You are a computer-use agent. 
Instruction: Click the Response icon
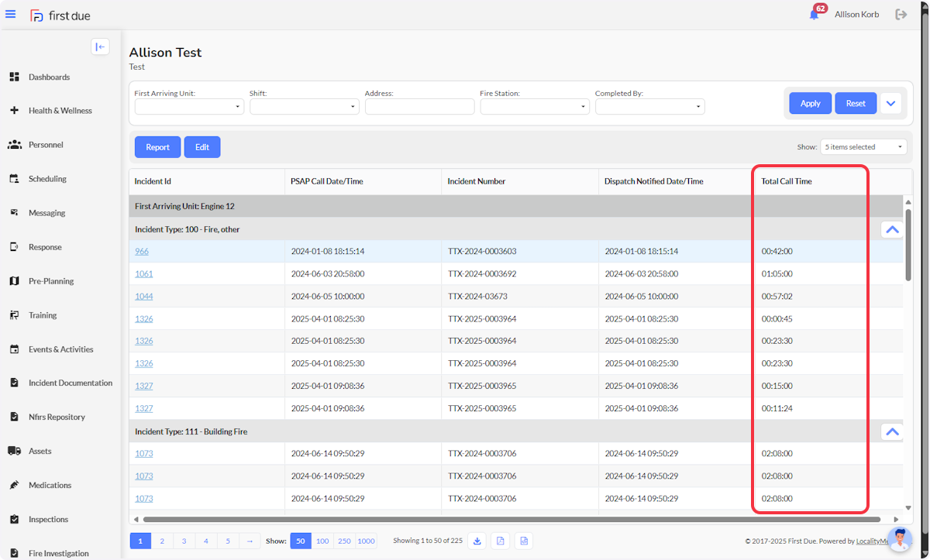pos(14,247)
